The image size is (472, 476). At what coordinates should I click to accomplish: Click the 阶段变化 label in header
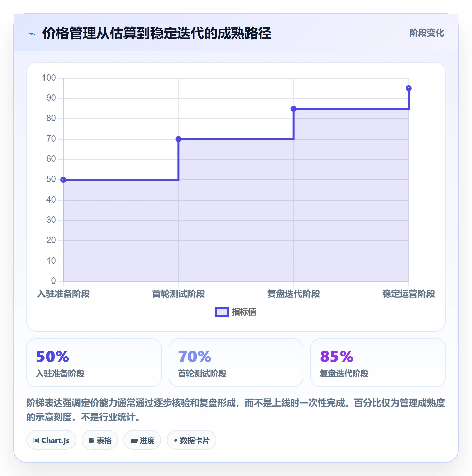click(426, 33)
